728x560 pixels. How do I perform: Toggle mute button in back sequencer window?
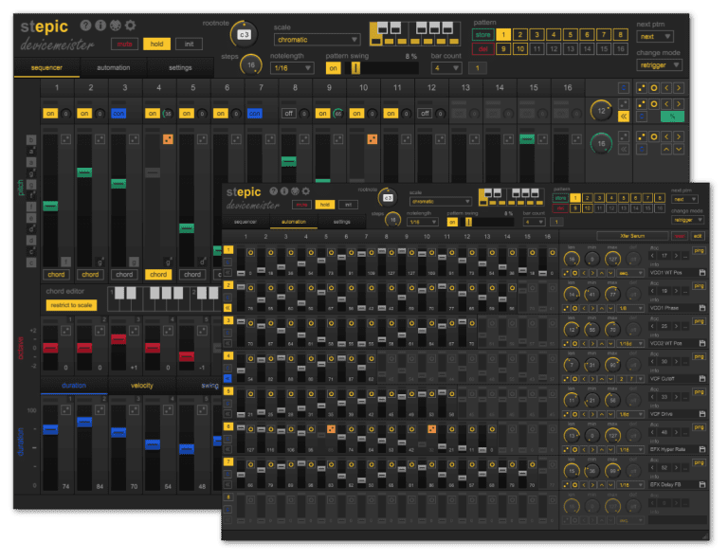pyautogui.click(x=124, y=45)
